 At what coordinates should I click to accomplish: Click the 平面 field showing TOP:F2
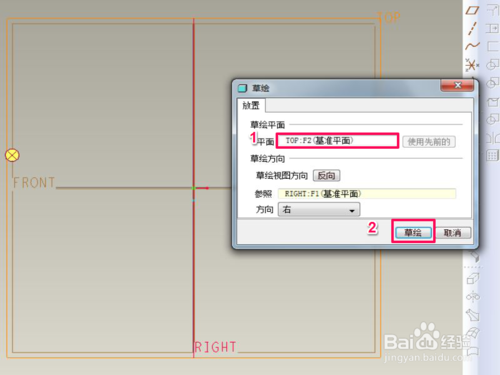point(337,141)
